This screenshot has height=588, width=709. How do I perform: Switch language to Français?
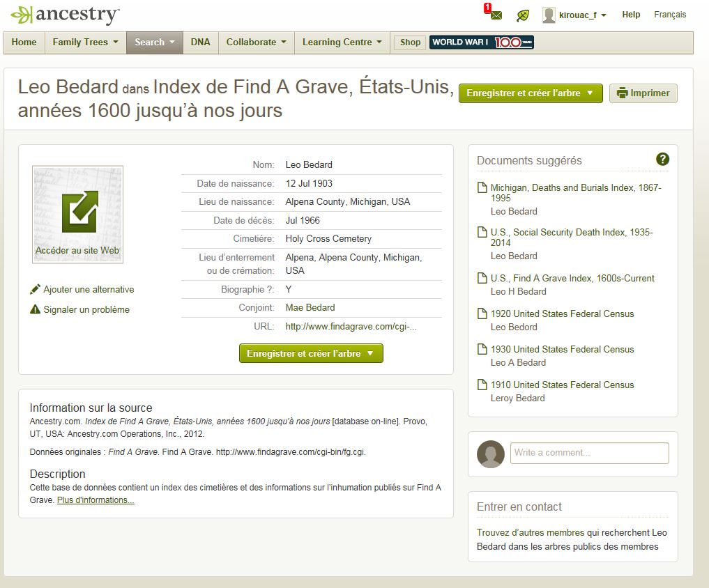tap(670, 15)
